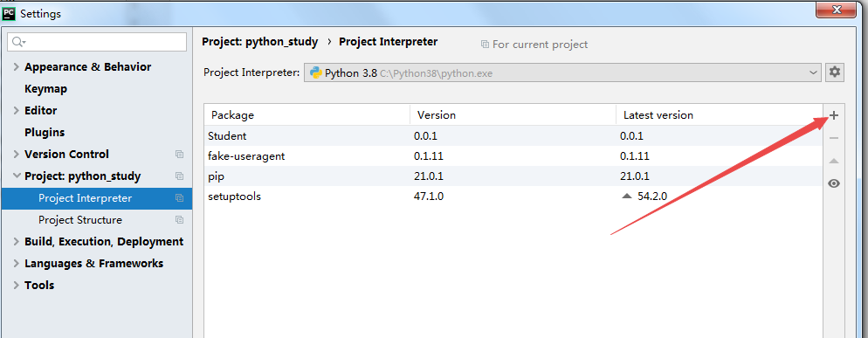The width and height of the screenshot is (868, 338).
Task: Sort by the Latest version column header
Action: [x=720, y=115]
